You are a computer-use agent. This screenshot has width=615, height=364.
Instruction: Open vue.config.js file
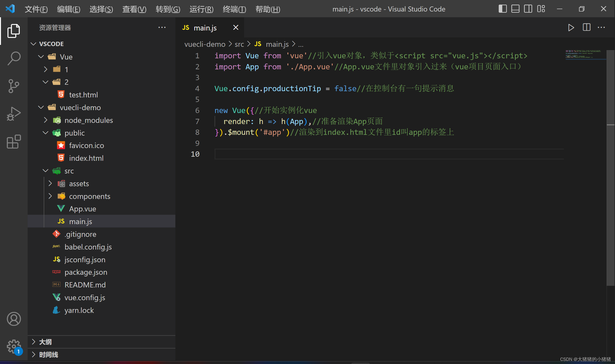click(x=102, y=298)
